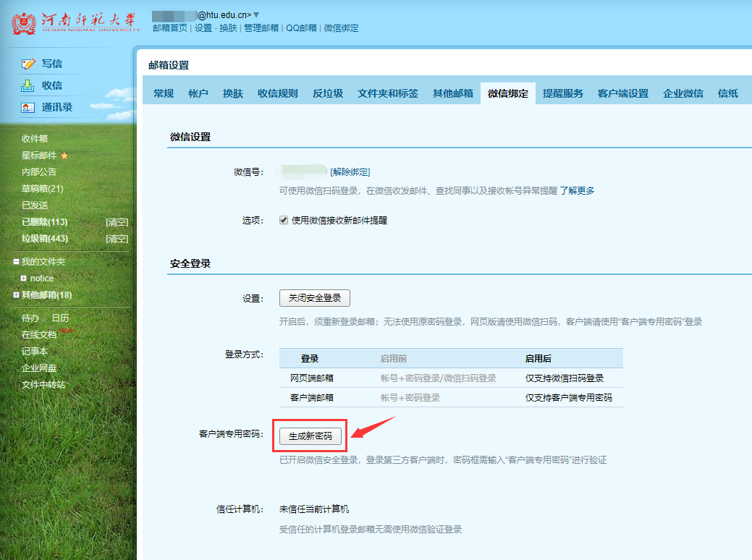Open the account dropdown arrow beside email address
This screenshot has width=752, height=560.
point(256,15)
